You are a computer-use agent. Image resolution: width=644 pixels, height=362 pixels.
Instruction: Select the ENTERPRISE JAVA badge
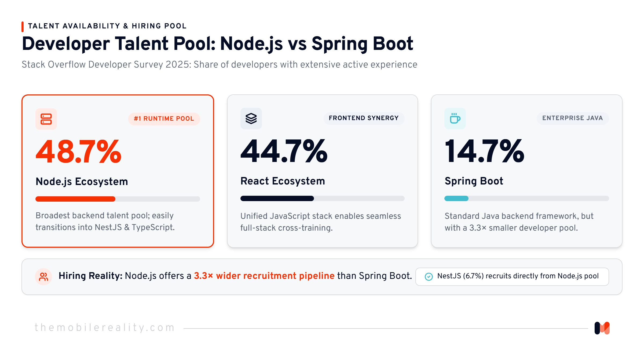(572, 118)
